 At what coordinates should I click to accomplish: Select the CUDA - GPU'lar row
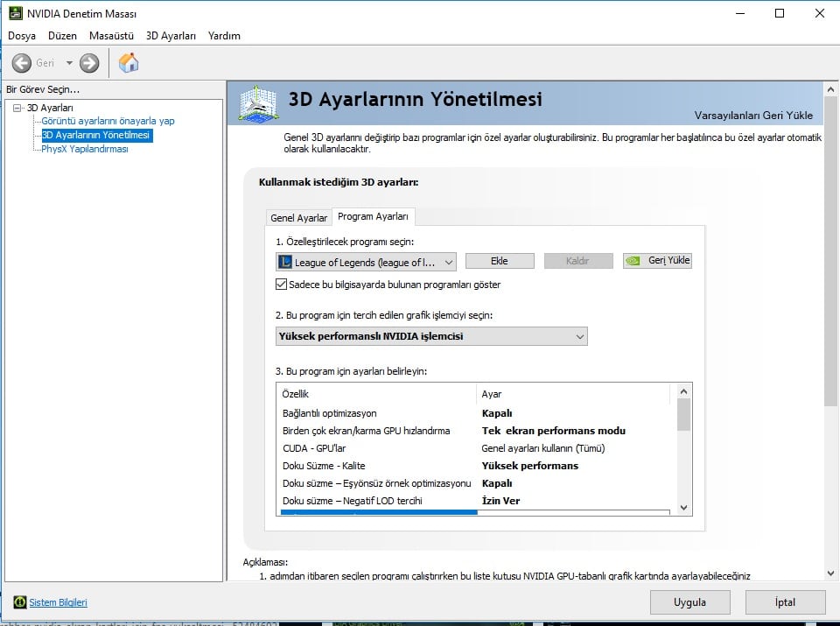click(x=476, y=448)
